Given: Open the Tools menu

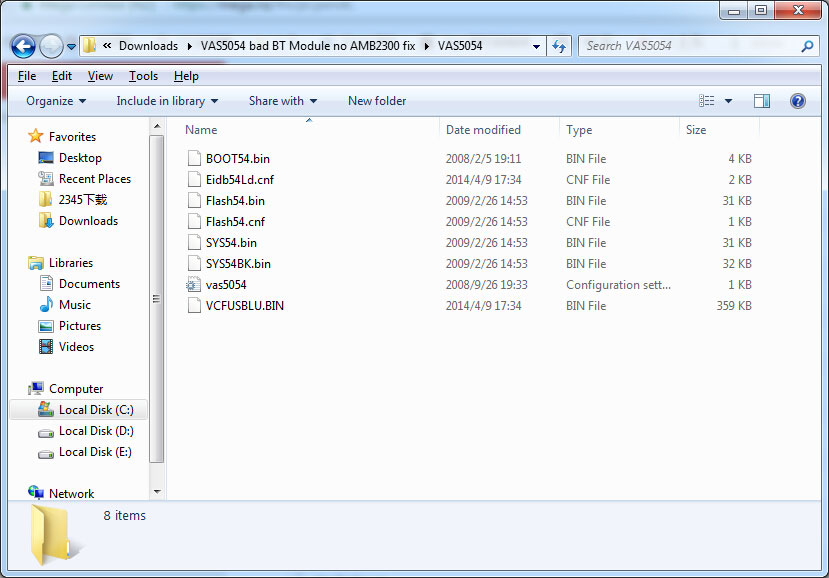Looking at the screenshot, I should [143, 76].
